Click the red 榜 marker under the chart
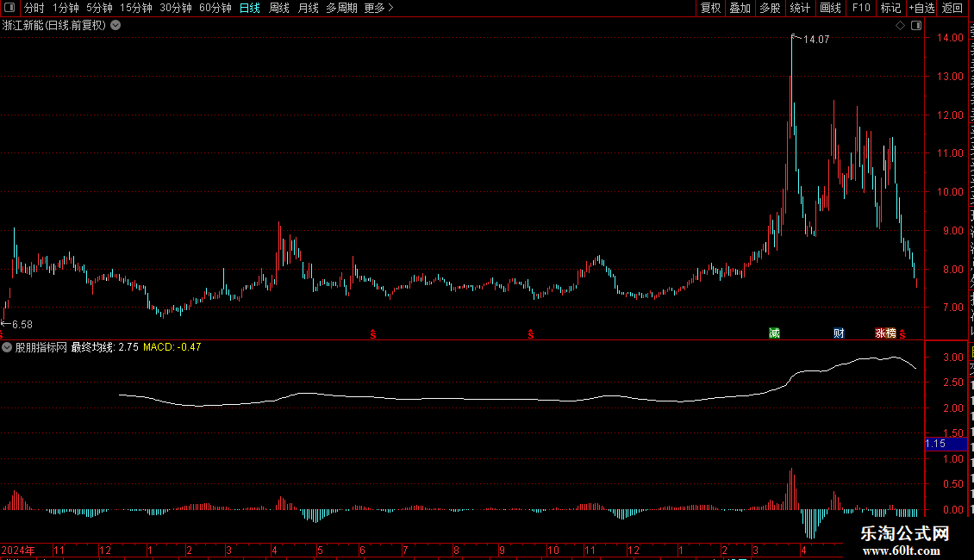974x560 pixels. click(890, 333)
